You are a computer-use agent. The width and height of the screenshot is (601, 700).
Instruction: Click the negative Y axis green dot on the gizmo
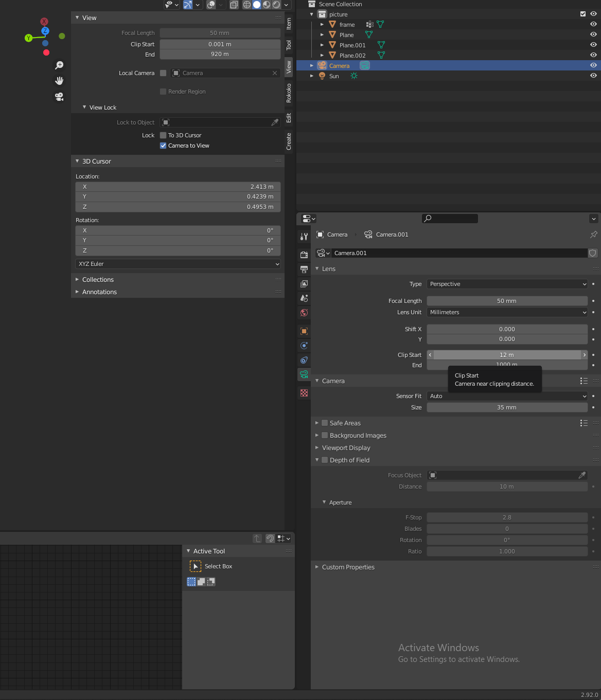62,36
